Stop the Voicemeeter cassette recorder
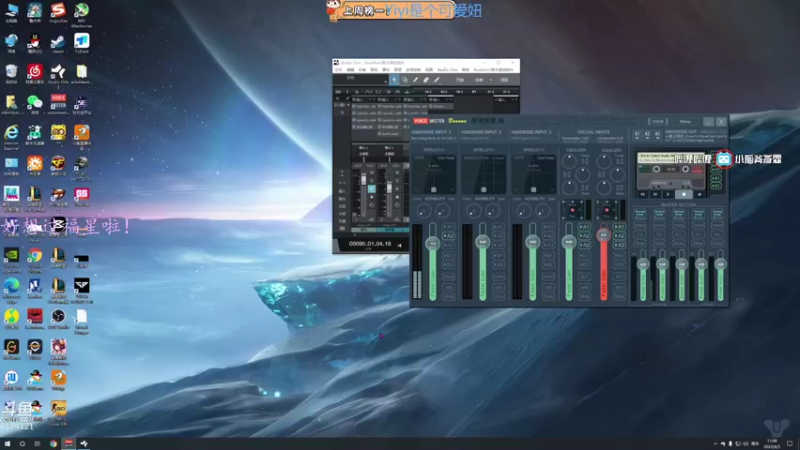 click(684, 194)
